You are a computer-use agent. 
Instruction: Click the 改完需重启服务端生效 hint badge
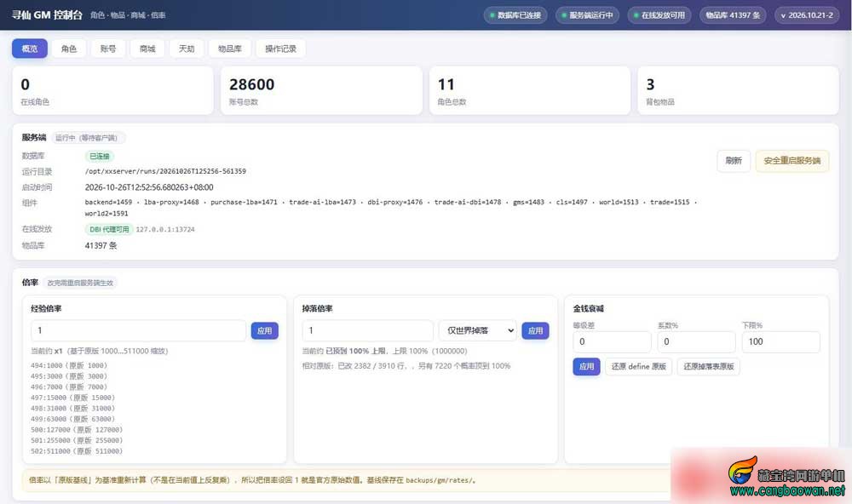tap(80, 283)
